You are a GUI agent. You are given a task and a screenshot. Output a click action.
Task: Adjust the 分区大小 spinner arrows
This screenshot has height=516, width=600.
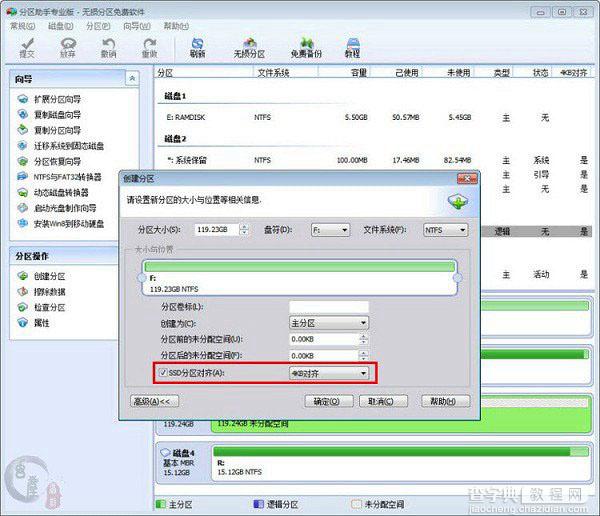click(x=244, y=230)
